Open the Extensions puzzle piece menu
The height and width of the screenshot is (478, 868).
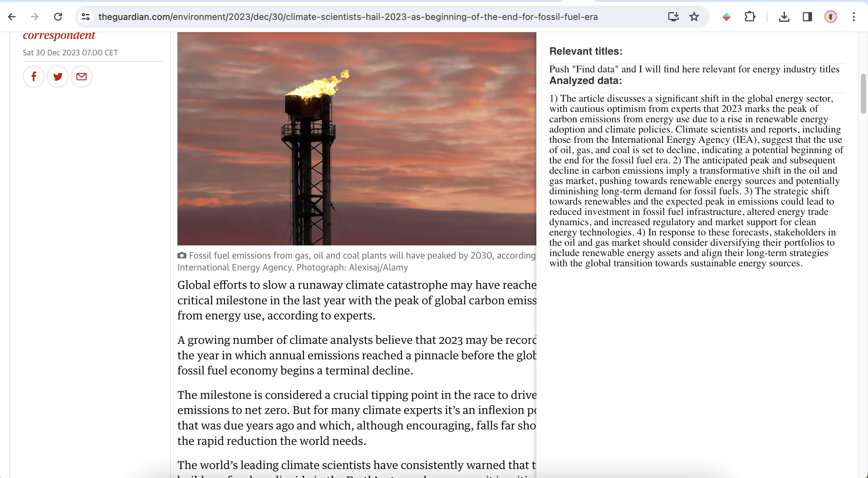point(750,16)
